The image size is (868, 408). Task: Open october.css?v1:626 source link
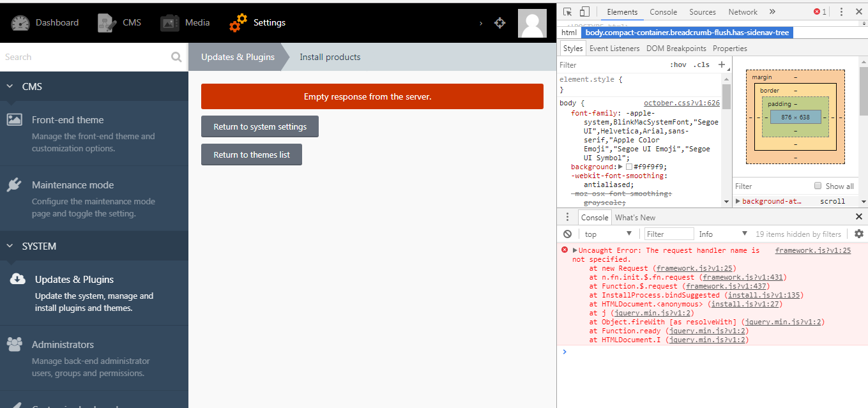[681, 103]
